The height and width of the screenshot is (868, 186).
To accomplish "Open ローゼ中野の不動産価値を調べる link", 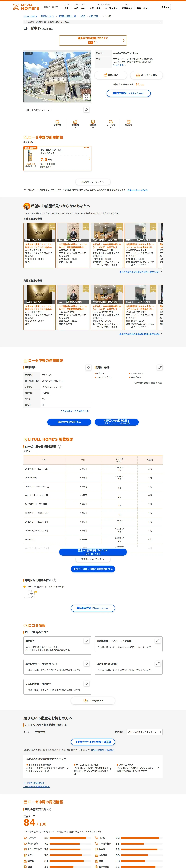I will 37,786.
